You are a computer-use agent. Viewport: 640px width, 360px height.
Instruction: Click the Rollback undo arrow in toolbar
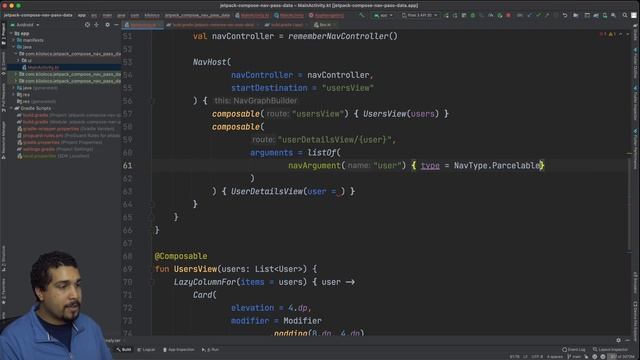click(565, 16)
